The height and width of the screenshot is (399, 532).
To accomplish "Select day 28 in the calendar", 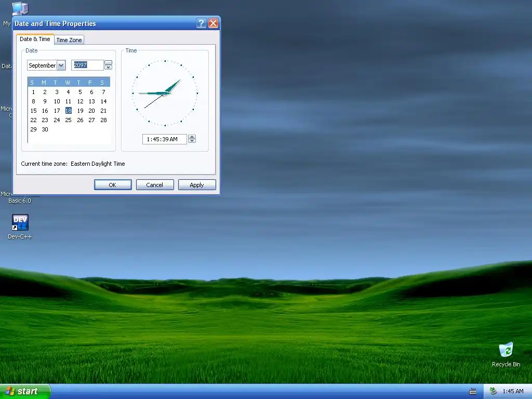I will pyautogui.click(x=103, y=120).
